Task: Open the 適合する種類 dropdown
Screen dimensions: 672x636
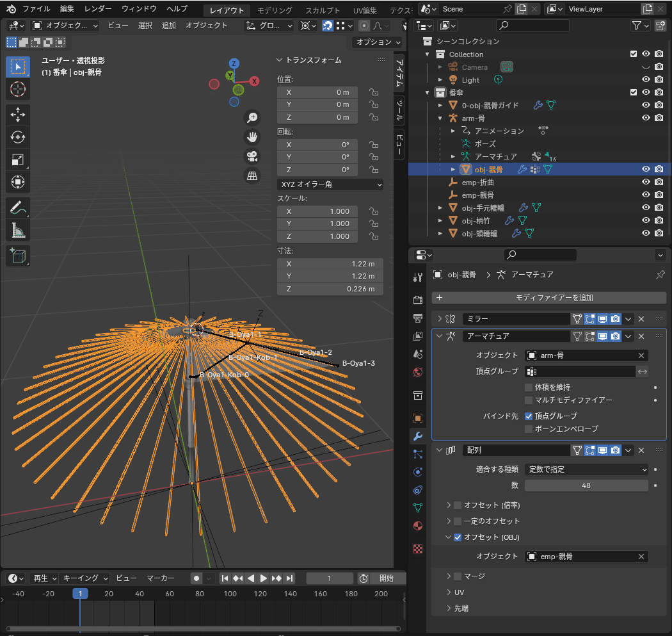Action: pos(586,469)
